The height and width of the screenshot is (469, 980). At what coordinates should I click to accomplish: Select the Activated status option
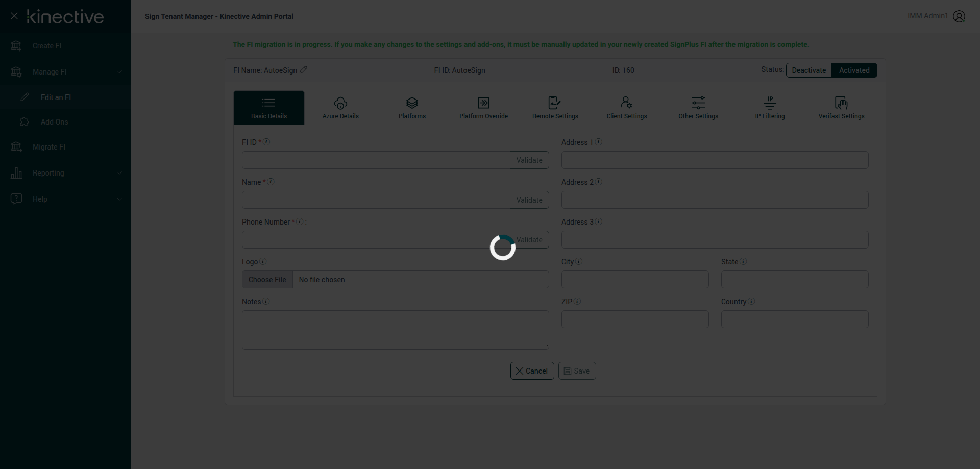854,70
